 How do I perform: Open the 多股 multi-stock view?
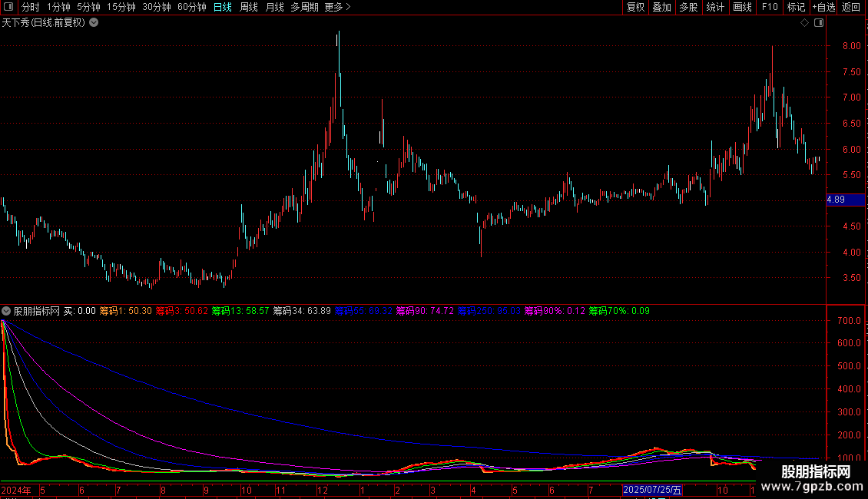689,7
